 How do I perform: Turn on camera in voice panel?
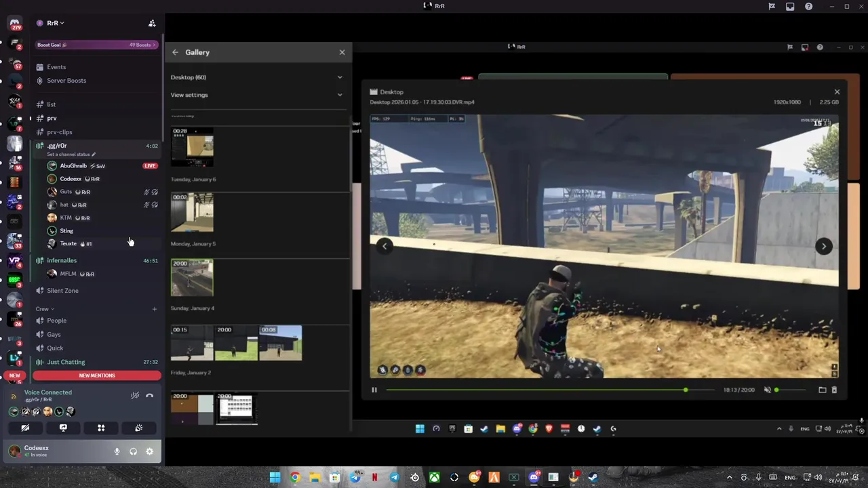25,428
